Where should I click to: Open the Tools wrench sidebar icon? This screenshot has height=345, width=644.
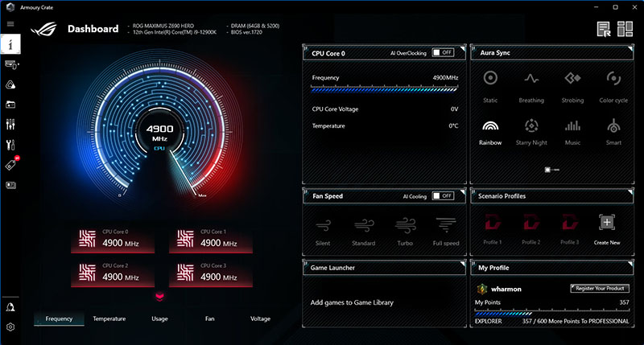[10, 145]
